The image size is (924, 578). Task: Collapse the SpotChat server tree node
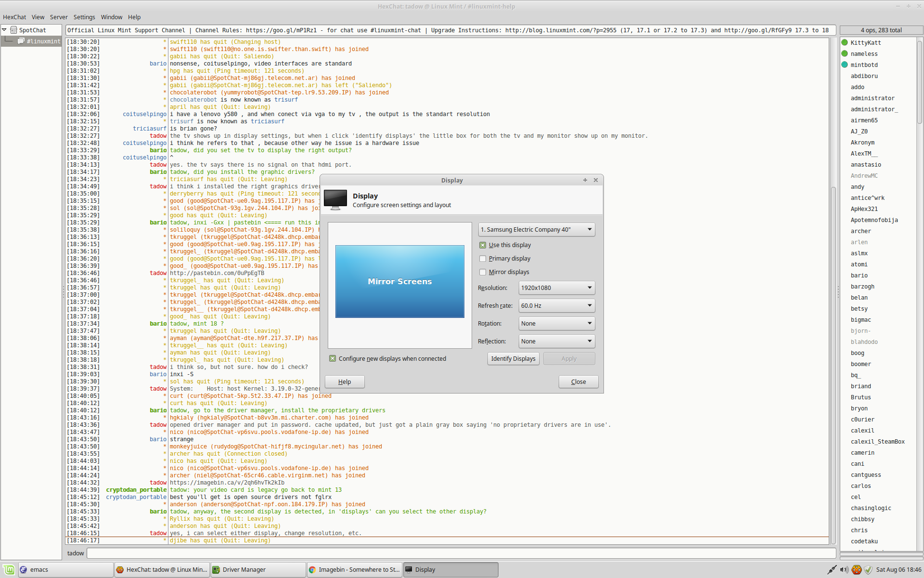(x=4, y=30)
